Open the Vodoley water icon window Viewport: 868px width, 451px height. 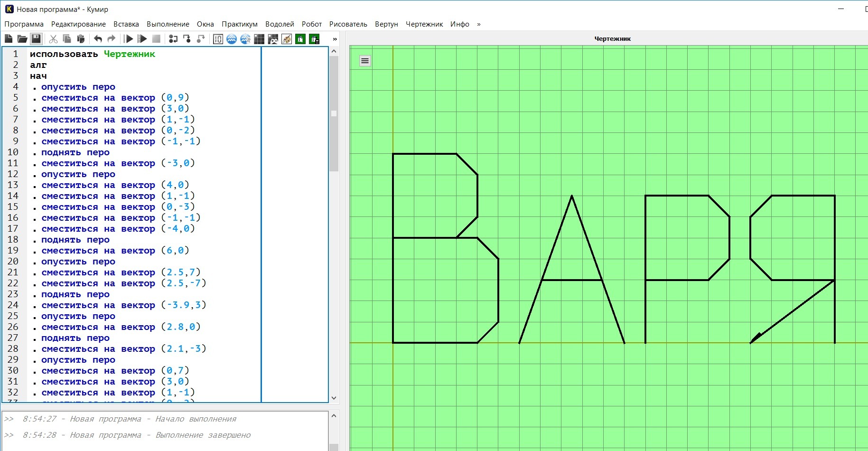point(232,39)
